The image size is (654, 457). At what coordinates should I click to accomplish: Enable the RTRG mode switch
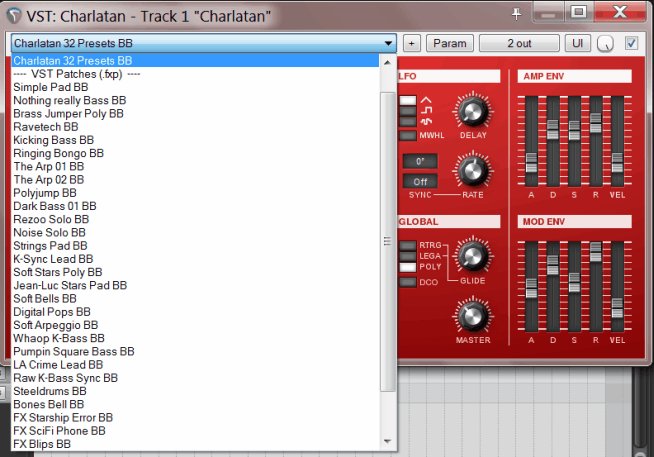coord(407,245)
